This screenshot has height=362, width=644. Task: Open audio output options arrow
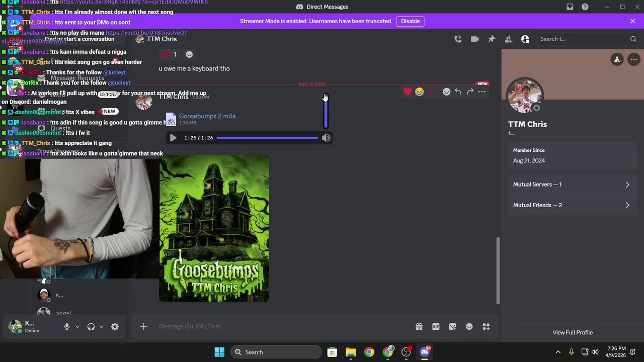tap(101, 327)
